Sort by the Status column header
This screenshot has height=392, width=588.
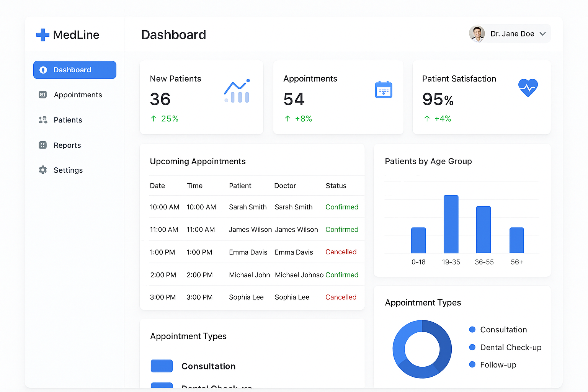tap(336, 186)
